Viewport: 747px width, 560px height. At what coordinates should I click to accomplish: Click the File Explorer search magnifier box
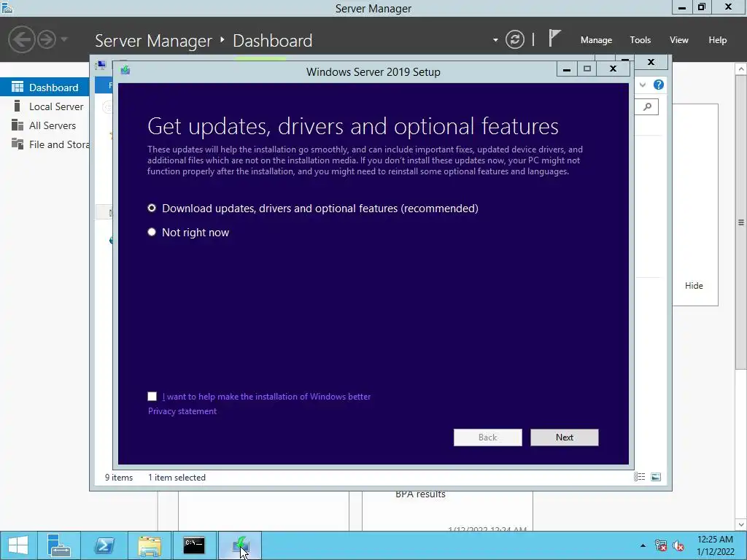point(647,106)
